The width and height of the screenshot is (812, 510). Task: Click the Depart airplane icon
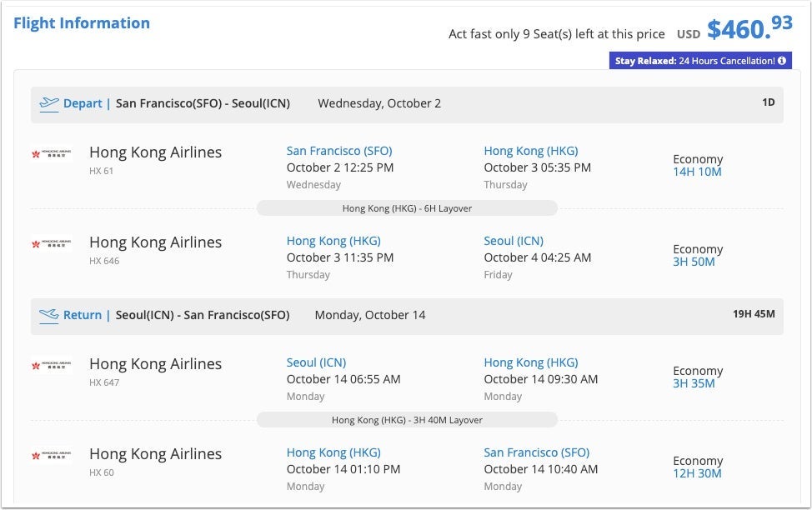click(x=49, y=103)
